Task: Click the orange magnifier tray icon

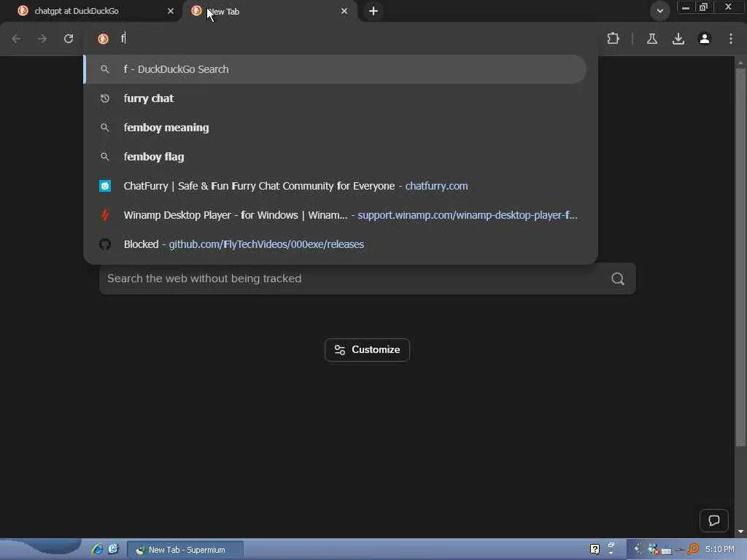Action: [693, 549]
